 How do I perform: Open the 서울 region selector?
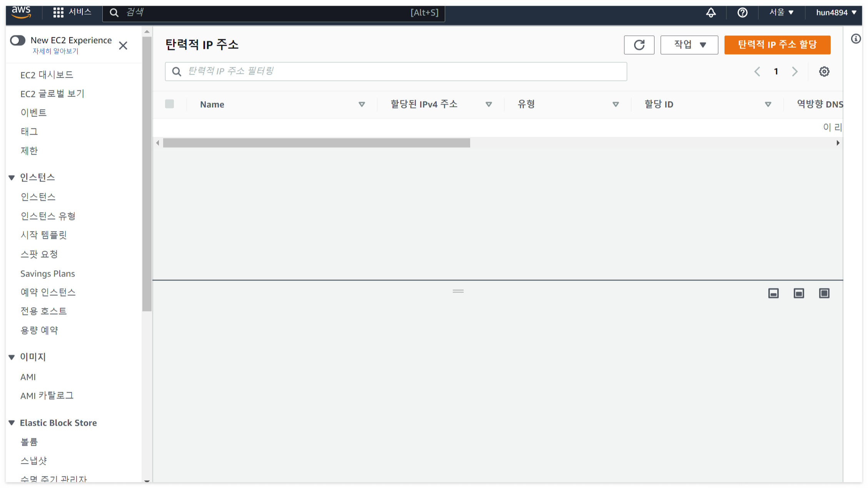coord(781,13)
